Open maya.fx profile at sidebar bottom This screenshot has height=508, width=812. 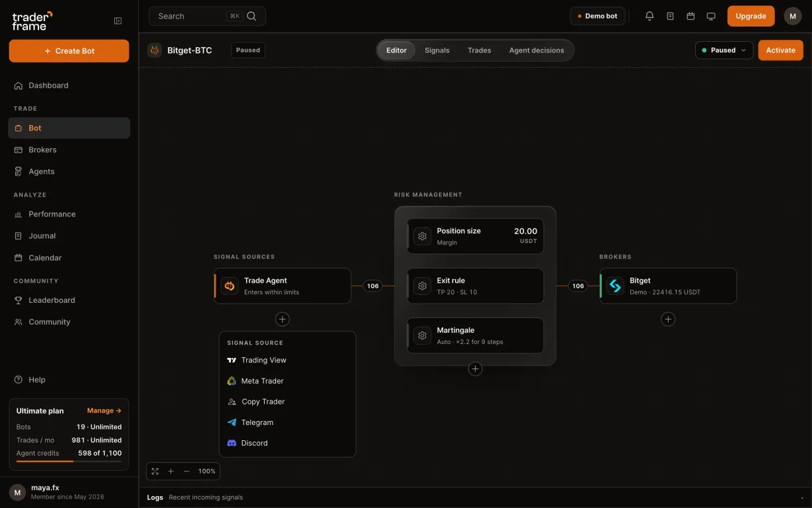click(69, 492)
